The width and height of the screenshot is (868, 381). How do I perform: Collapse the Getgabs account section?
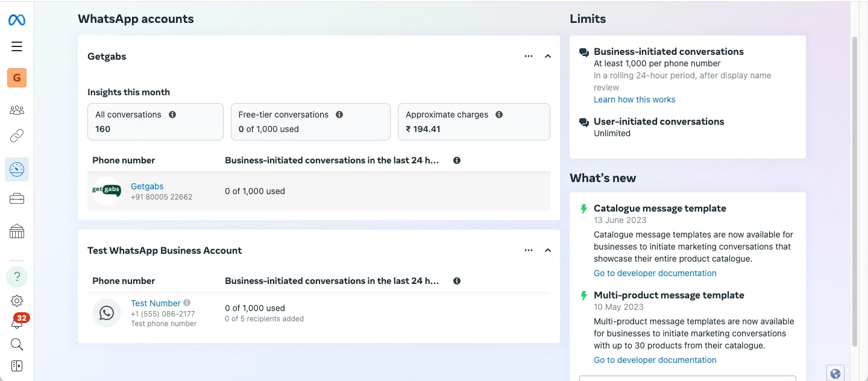tap(547, 56)
